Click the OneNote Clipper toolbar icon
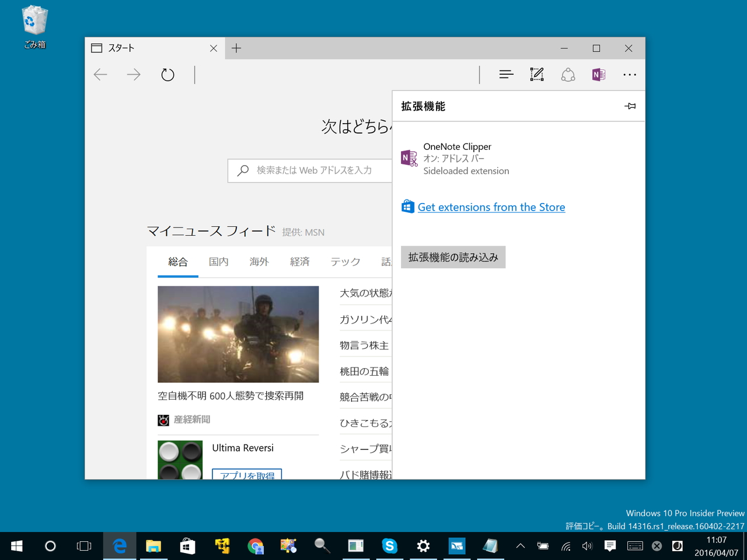 [598, 74]
